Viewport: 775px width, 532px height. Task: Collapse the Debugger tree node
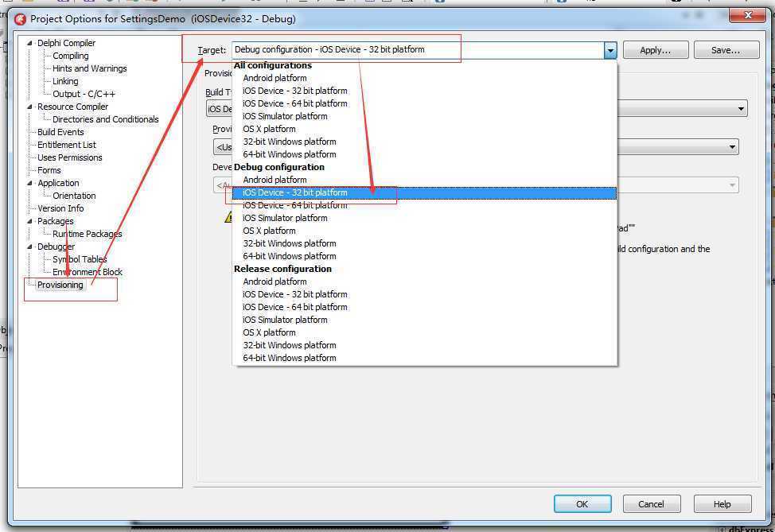(x=29, y=247)
